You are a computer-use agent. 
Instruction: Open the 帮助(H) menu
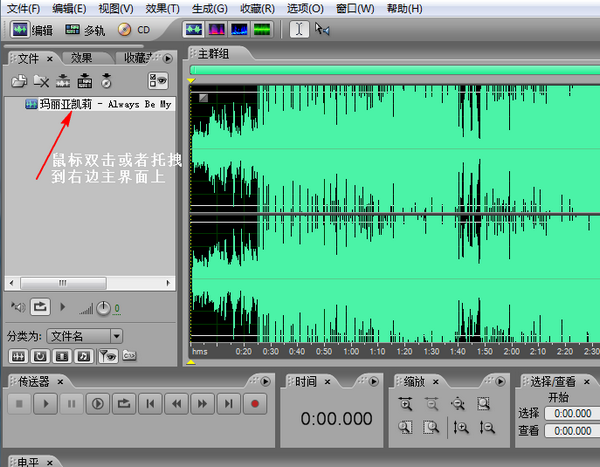[x=404, y=8]
